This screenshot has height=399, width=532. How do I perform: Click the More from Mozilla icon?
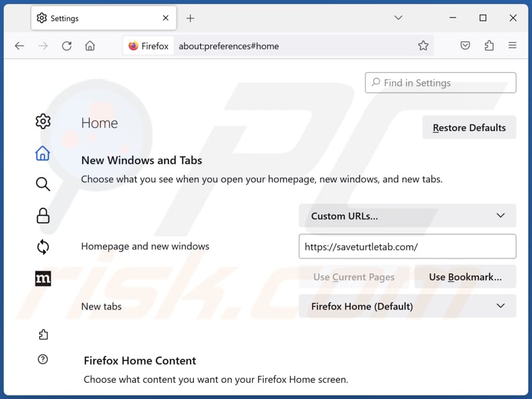coord(43,278)
